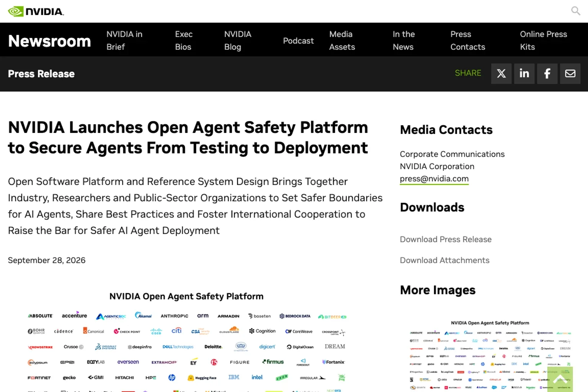The width and height of the screenshot is (588, 392).
Task: Click the Akamai logo in large image
Action: point(143,315)
